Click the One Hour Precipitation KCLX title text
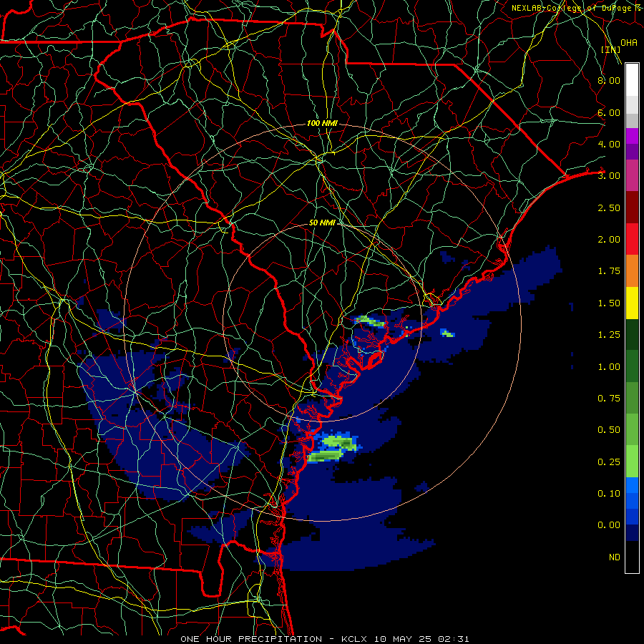The image size is (644, 644). click(324, 639)
